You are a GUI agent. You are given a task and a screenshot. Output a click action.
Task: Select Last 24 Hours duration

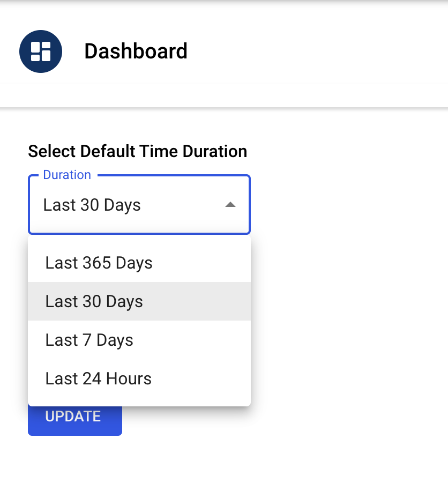(99, 378)
